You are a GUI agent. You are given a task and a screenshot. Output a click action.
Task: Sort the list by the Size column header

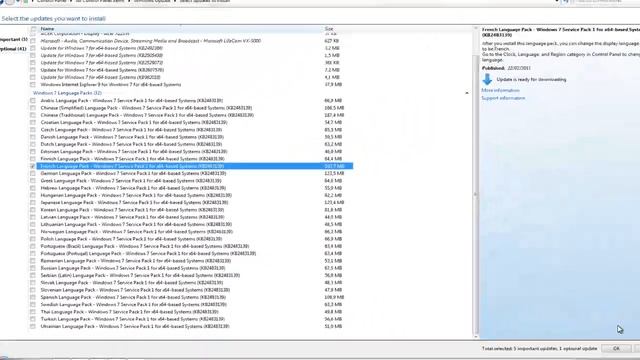click(329, 29)
